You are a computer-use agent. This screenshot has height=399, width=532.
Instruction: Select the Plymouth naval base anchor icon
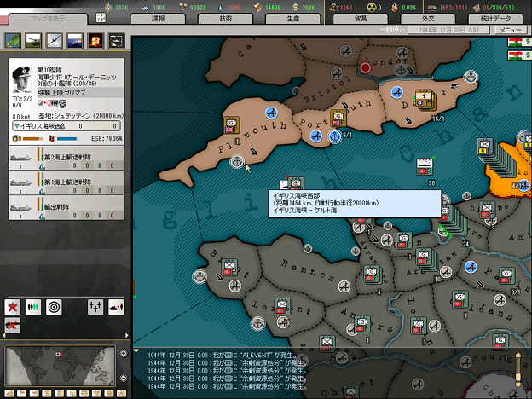point(237,161)
